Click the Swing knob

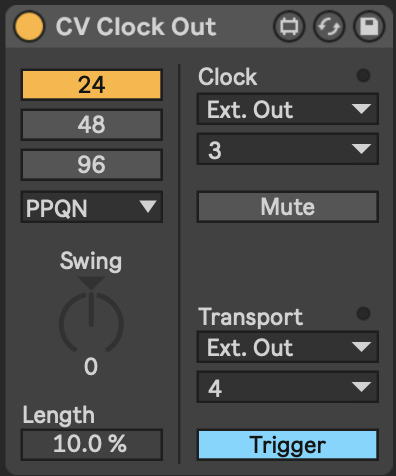point(91,323)
